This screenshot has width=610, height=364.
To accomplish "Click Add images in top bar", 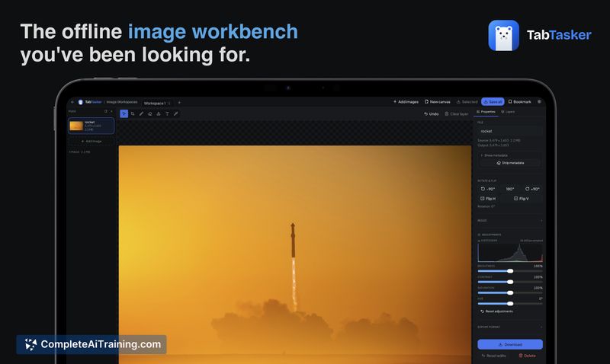I will click(406, 102).
